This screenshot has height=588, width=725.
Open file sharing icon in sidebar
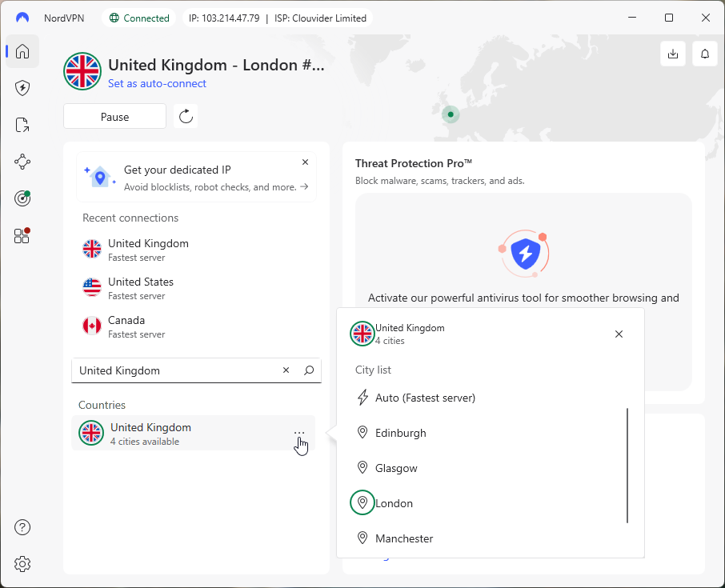(22, 125)
